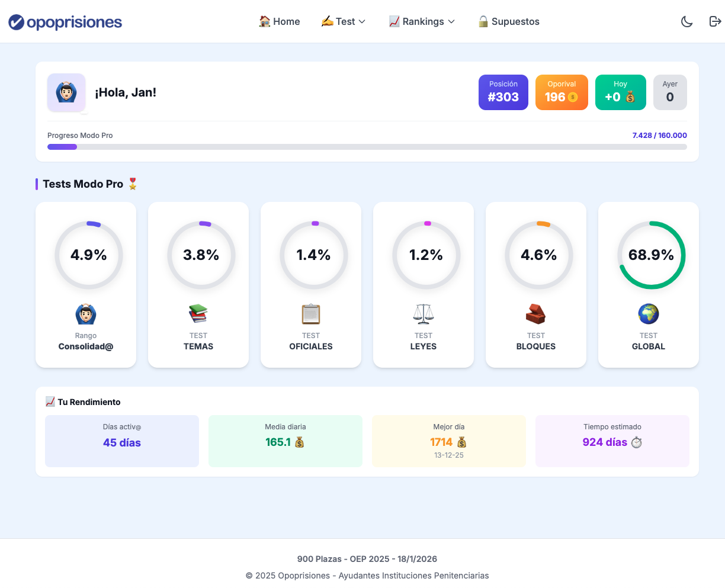Open Test Oficiales clipboard icon
The height and width of the screenshot is (588, 725).
click(311, 314)
